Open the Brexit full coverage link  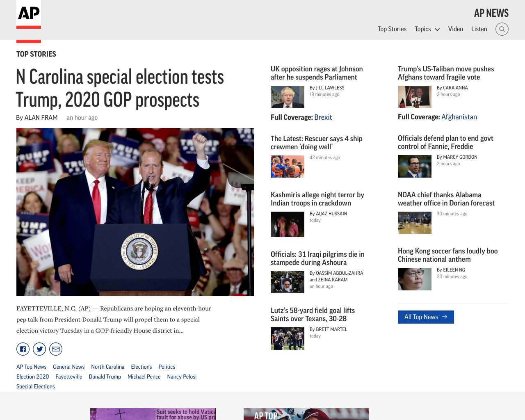pos(323,117)
